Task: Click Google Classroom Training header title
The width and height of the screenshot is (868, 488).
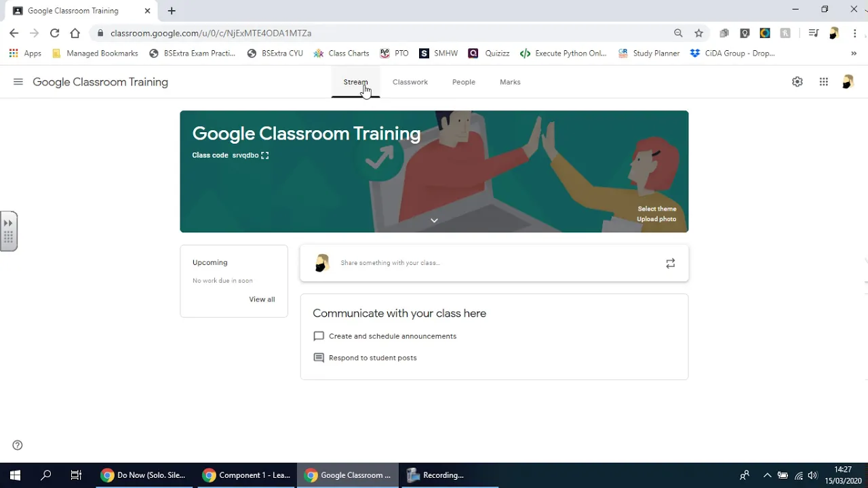Action: [100, 82]
